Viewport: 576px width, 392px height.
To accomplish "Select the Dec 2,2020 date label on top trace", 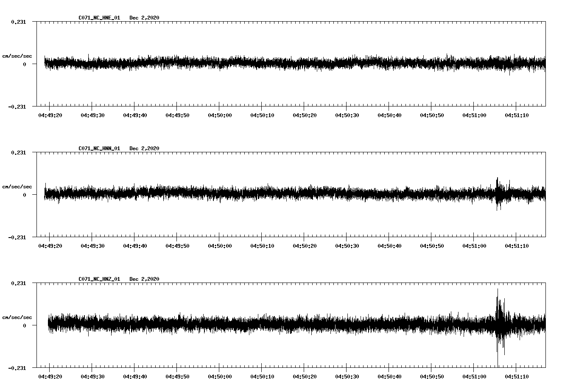I will [145, 18].
